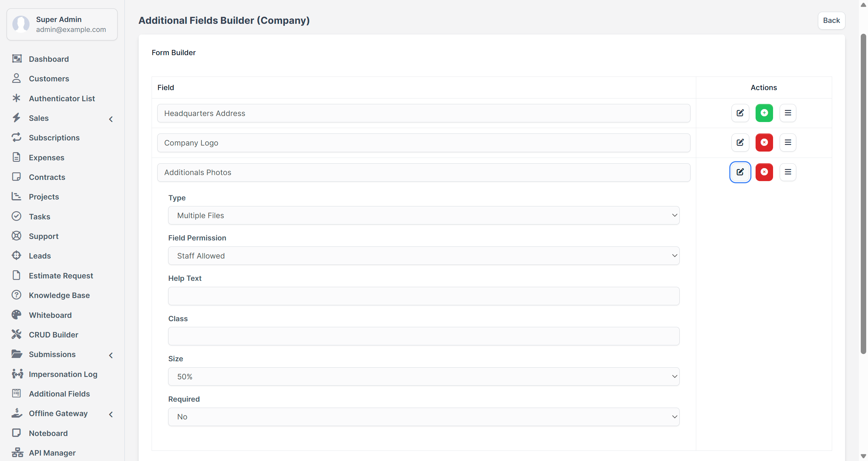
Task: Click the page vertical scrollbar
Action: click(863, 194)
